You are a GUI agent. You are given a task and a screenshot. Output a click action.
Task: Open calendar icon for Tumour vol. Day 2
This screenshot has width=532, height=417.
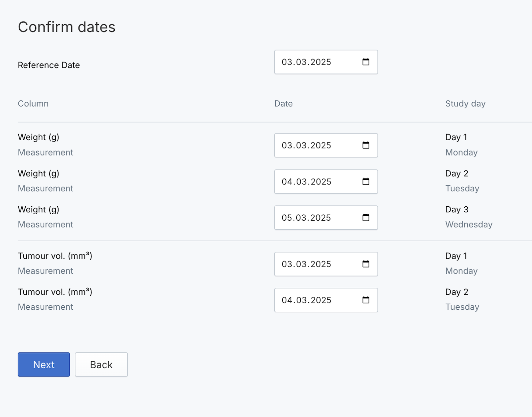(366, 300)
